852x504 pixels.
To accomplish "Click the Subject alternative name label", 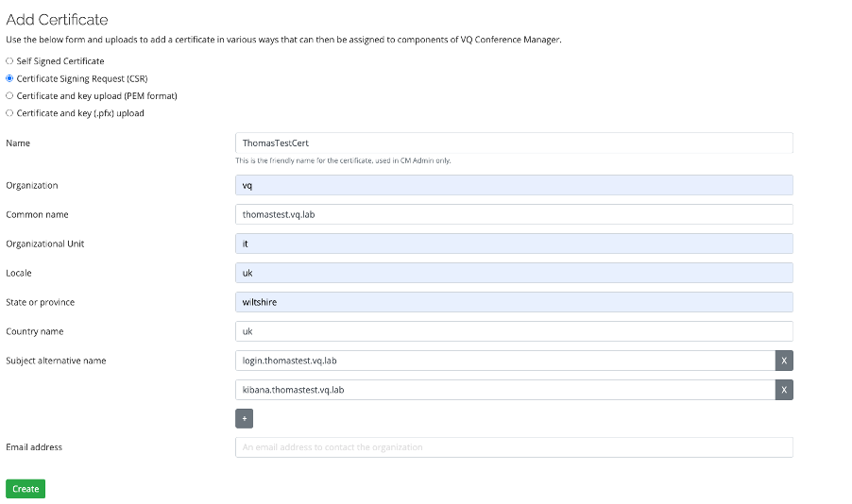I will coord(56,361).
